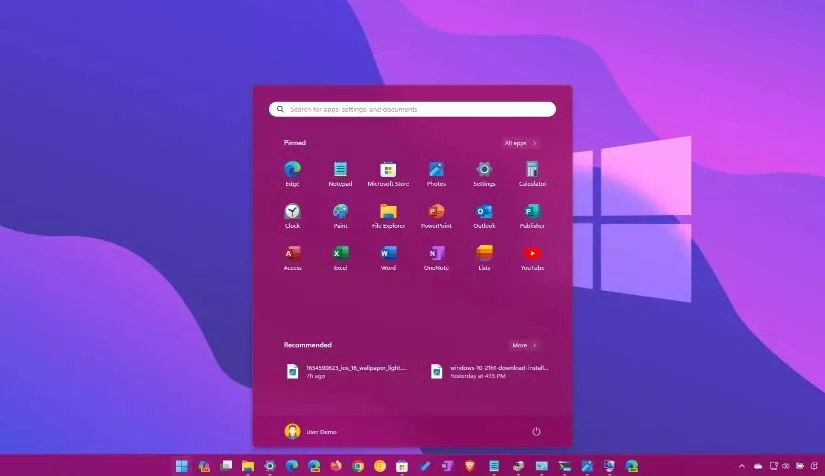Click the Start menu search box
825x476 pixels.
coord(412,109)
